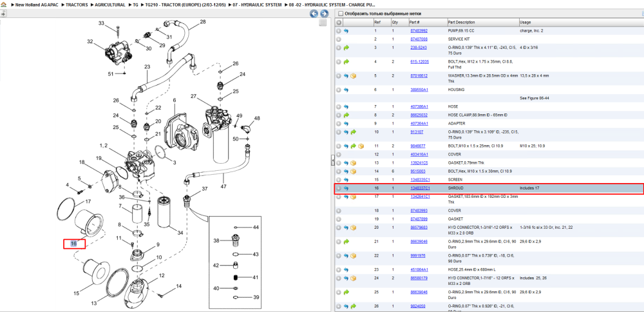Click green arrow icon on part 238-5243 row
This screenshot has height=312, width=644.
(x=346, y=48)
